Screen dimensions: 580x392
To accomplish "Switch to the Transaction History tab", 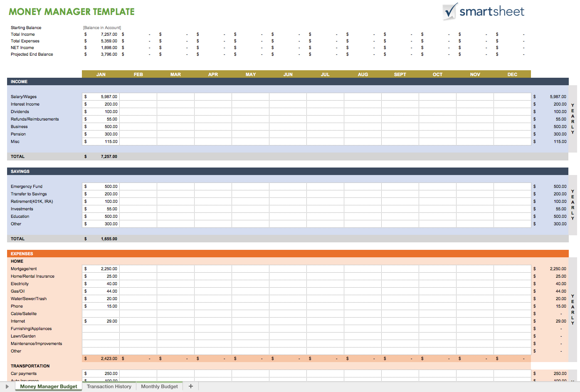I will pos(109,386).
